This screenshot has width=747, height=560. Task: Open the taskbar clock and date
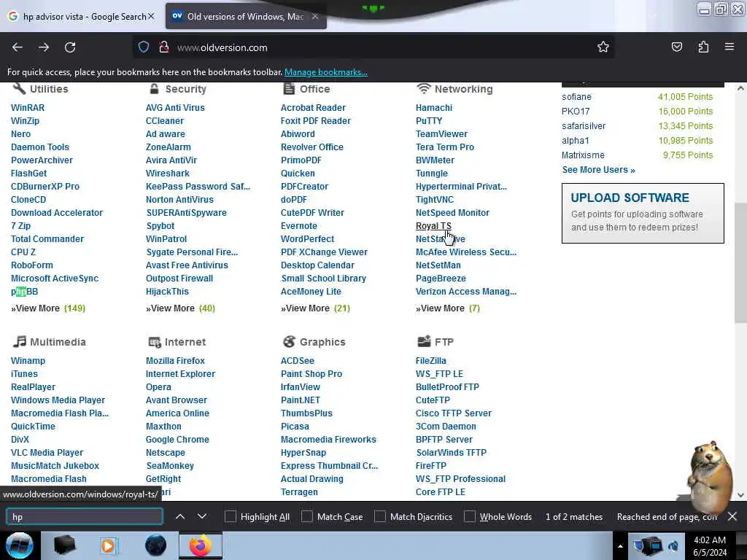click(710, 546)
